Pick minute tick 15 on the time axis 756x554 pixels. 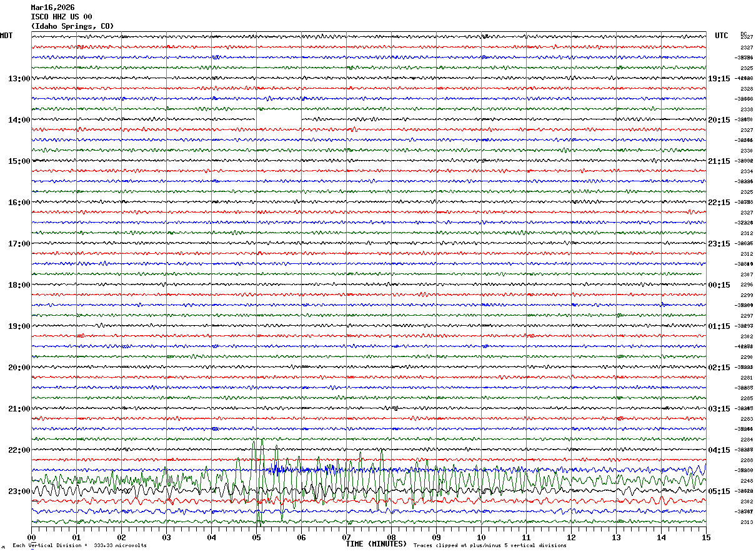click(706, 537)
